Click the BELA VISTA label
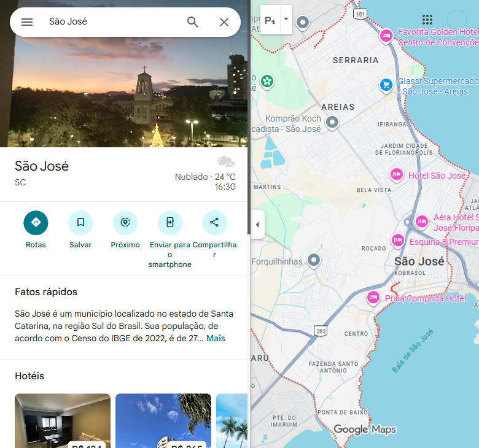This screenshot has height=448, width=479. click(x=374, y=190)
